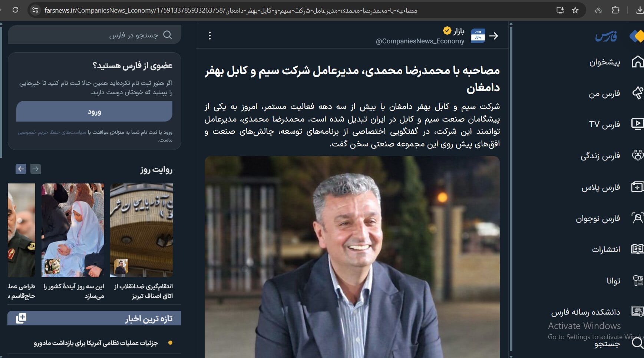Viewport: 644px width, 358px height.
Task: Open این سه روز آیندهٔ کشور story thumbnail
Action: click(x=73, y=230)
